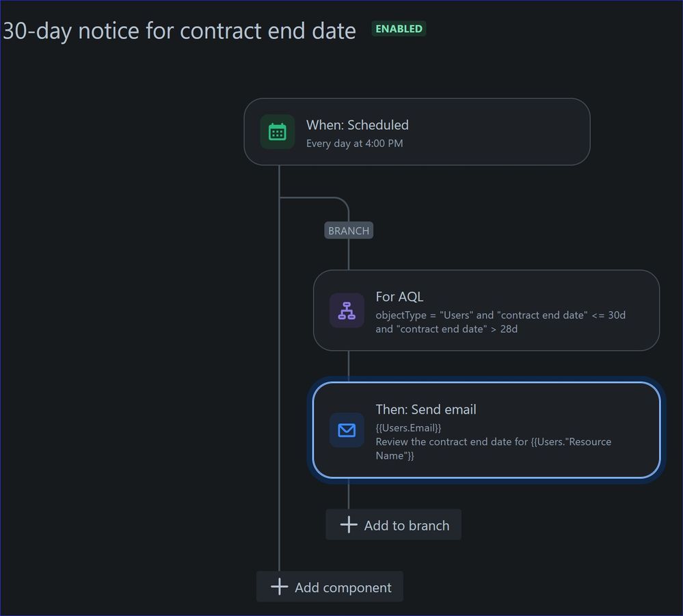
Task: Click the {{Users.Email}} recipient text
Action: 409,428
